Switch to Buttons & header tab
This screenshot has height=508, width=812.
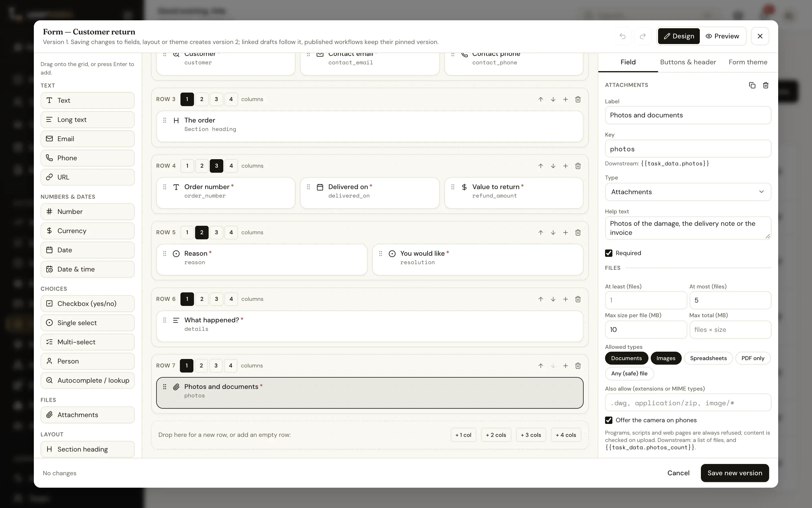pos(688,62)
